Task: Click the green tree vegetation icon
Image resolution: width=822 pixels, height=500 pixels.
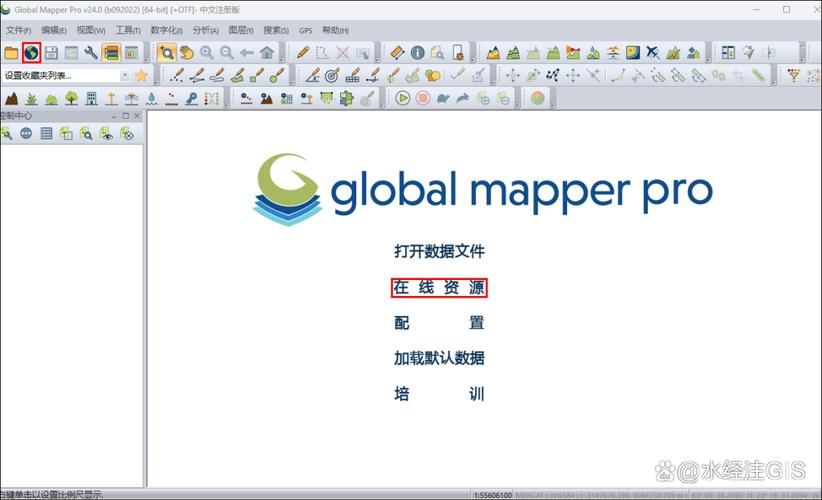Action: pos(71,98)
